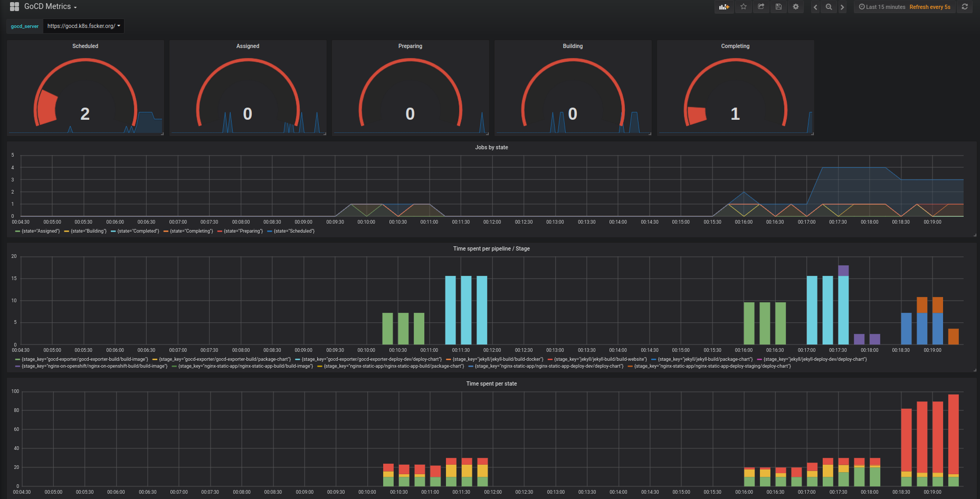Zoom out the time range
The height and width of the screenshot is (499, 980).
(x=829, y=7)
